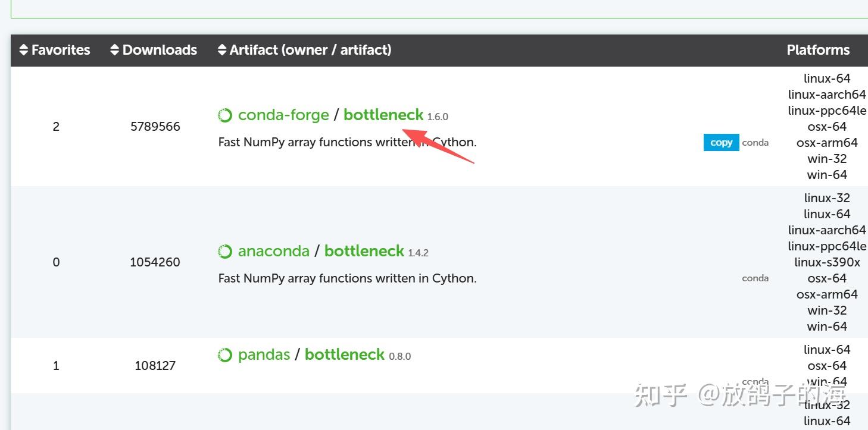Click the Platforms column header
868x430 pixels.
point(818,50)
